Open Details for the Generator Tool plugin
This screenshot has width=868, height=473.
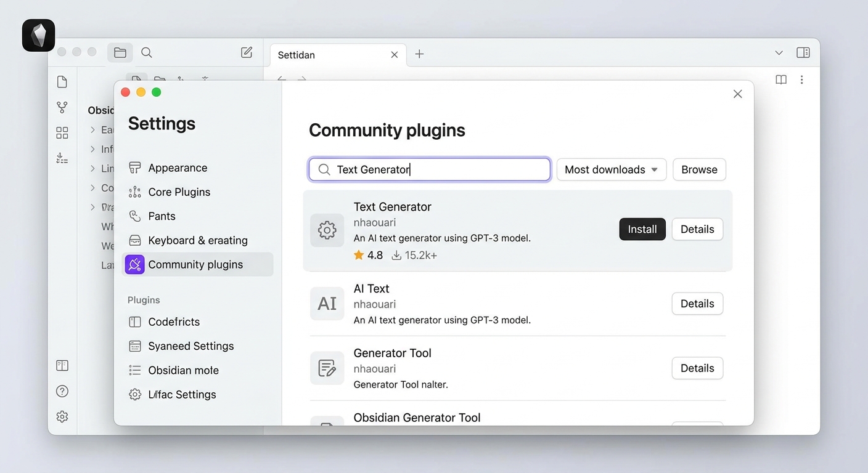pos(697,368)
